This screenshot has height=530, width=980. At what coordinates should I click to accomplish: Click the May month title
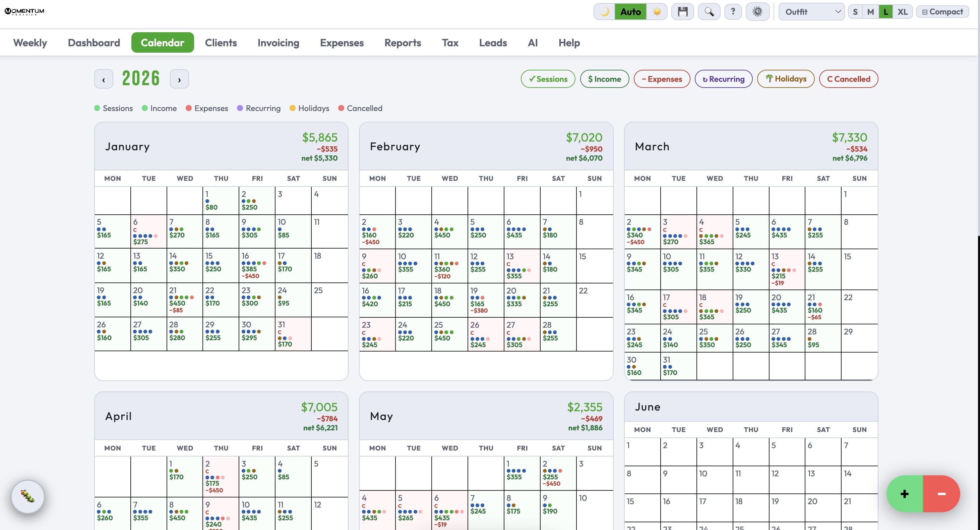[x=381, y=416]
